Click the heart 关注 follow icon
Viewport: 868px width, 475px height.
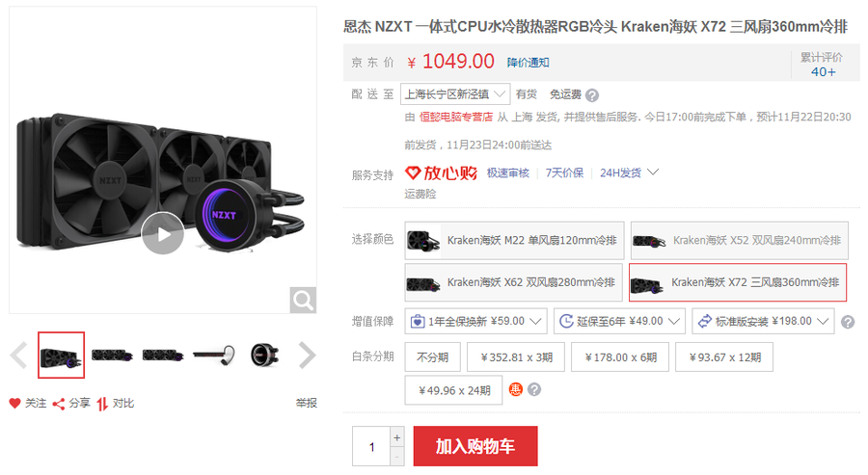click(14, 403)
